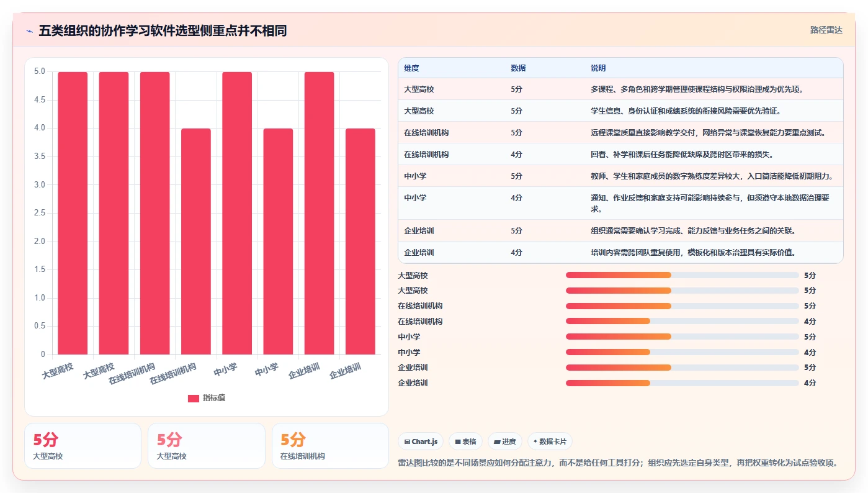
Task: Click the footer note starting with 雷达图比较的是
Action: click(x=618, y=463)
